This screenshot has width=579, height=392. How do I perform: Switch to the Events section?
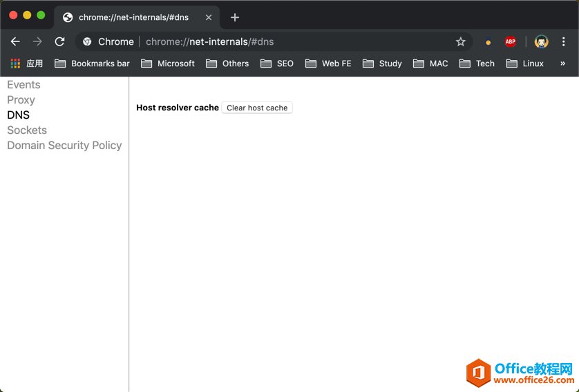(23, 85)
